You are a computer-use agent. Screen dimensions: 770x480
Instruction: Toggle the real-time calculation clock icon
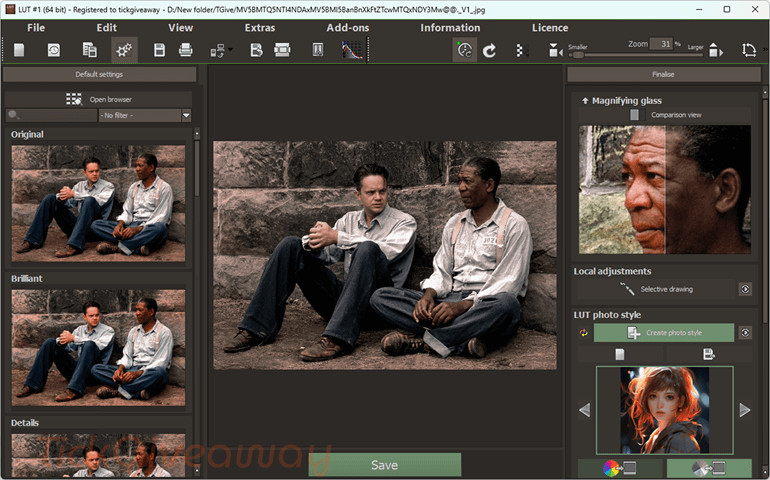coord(465,50)
